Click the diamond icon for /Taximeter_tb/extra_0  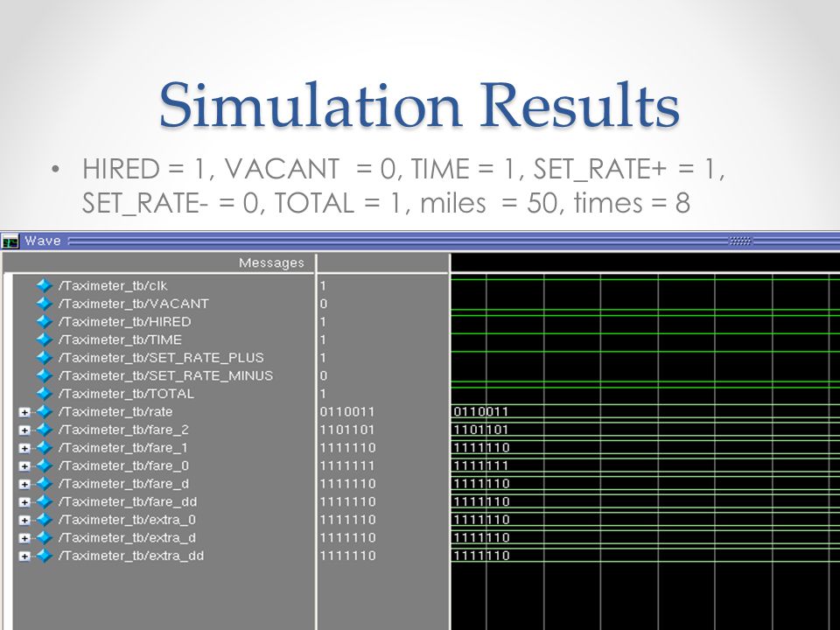pyautogui.click(x=44, y=520)
